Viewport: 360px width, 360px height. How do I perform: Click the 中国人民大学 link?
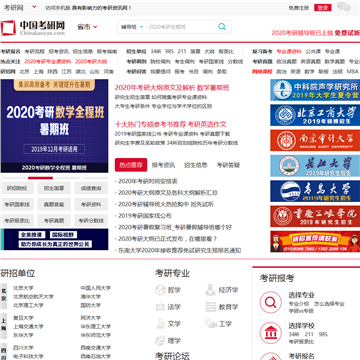[x=96, y=288]
